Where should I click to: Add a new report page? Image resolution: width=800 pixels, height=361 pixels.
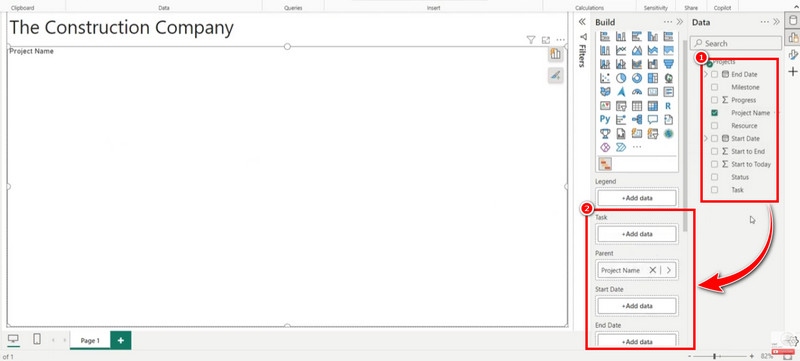pyautogui.click(x=120, y=340)
